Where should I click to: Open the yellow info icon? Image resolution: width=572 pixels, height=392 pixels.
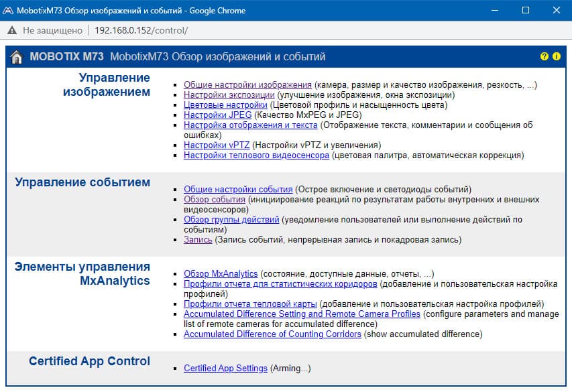557,56
